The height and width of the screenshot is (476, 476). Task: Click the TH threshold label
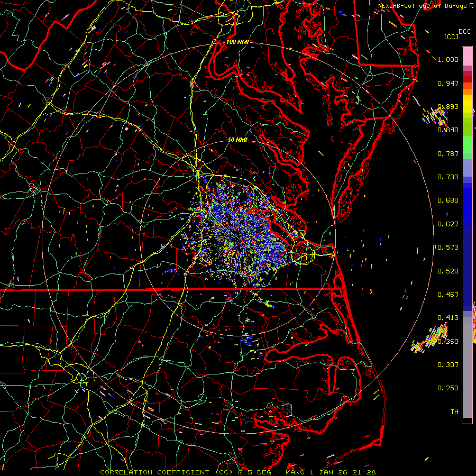point(454,412)
